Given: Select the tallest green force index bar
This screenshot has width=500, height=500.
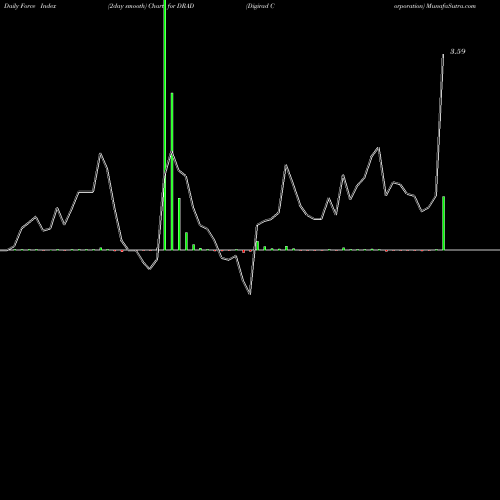Looking at the screenshot, I should tap(165, 125).
